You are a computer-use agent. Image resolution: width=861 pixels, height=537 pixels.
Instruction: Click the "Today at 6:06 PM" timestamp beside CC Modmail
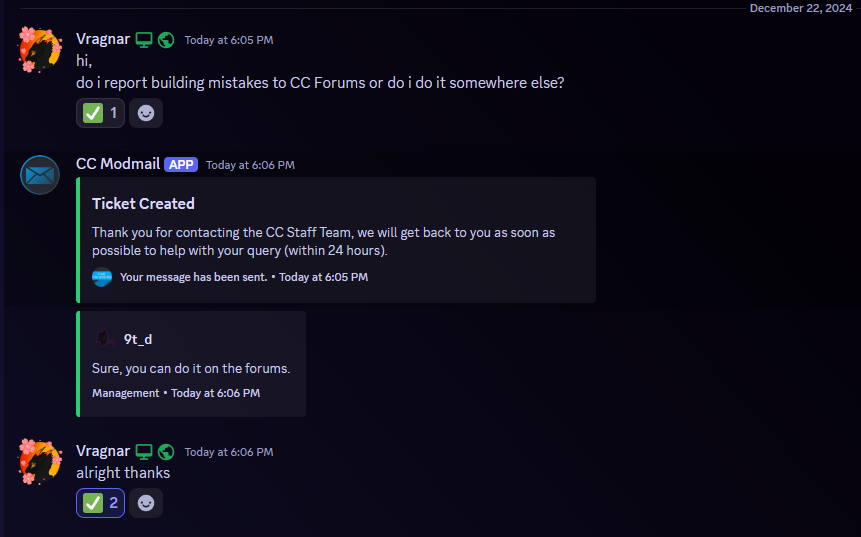click(x=250, y=165)
